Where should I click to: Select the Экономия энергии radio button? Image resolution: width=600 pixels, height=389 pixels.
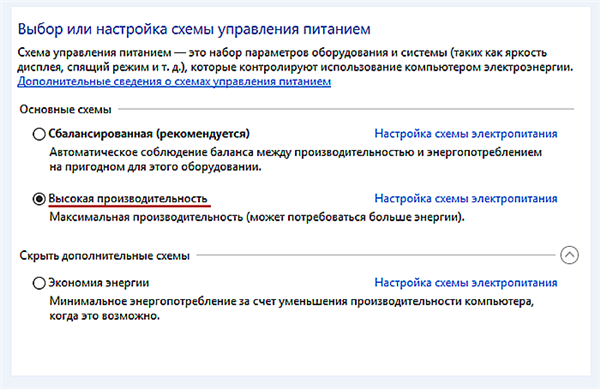(x=39, y=283)
